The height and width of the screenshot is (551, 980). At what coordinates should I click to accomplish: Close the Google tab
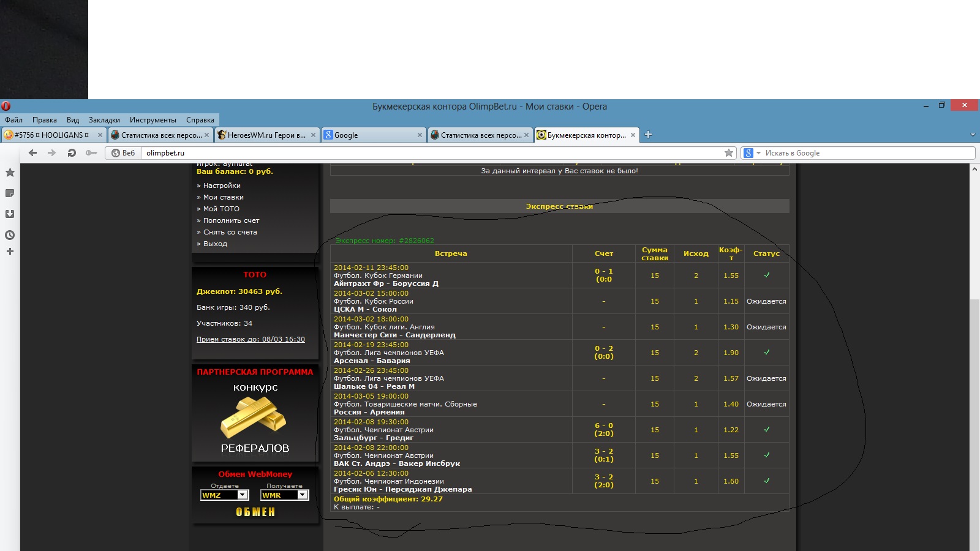420,135
